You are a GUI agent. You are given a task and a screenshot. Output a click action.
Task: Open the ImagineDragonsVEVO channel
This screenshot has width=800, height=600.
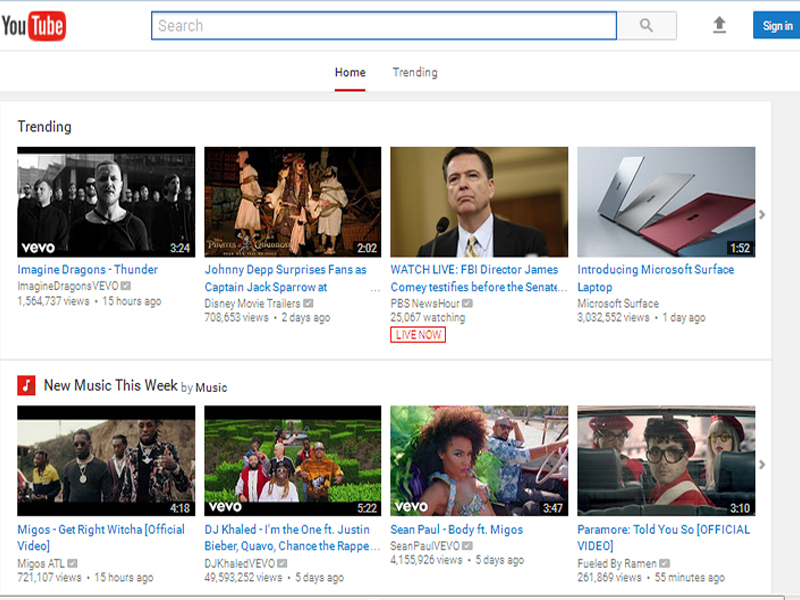click(68, 286)
